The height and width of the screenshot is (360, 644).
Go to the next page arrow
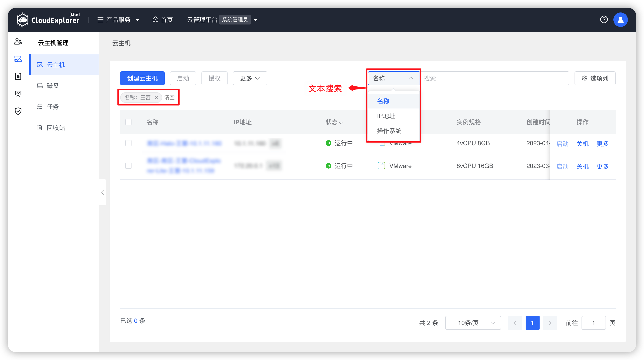point(550,323)
